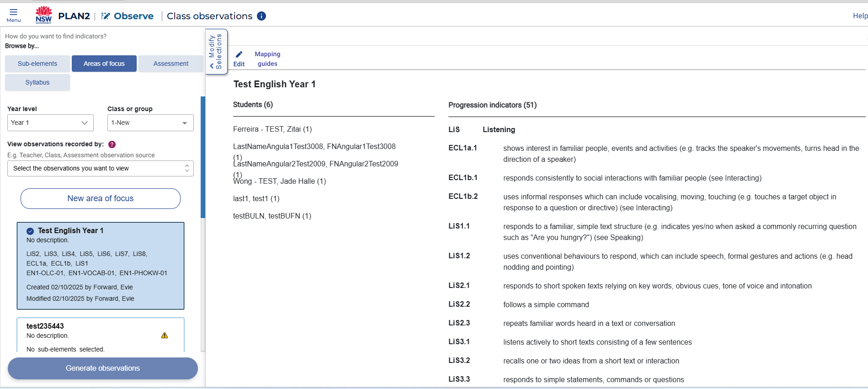The width and height of the screenshot is (868, 389).
Task: Click the Edit pencil icon
Action: (239, 54)
